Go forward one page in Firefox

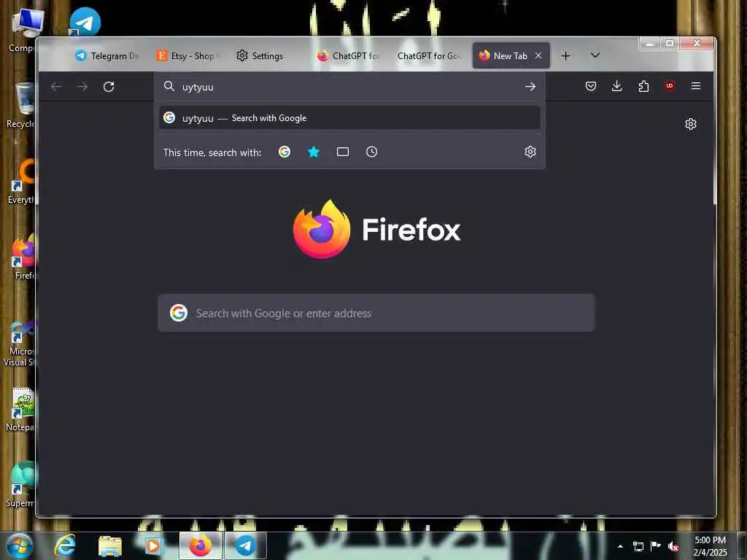(x=82, y=86)
